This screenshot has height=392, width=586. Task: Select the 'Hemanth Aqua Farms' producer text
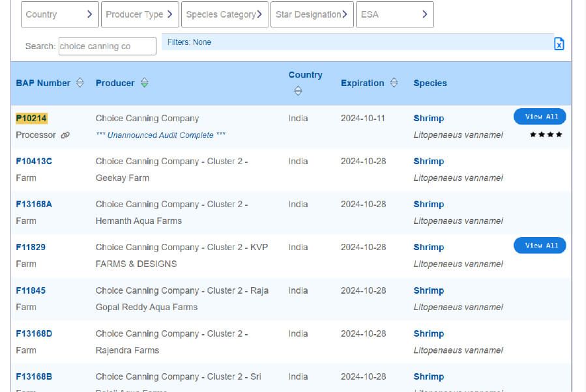139,221
